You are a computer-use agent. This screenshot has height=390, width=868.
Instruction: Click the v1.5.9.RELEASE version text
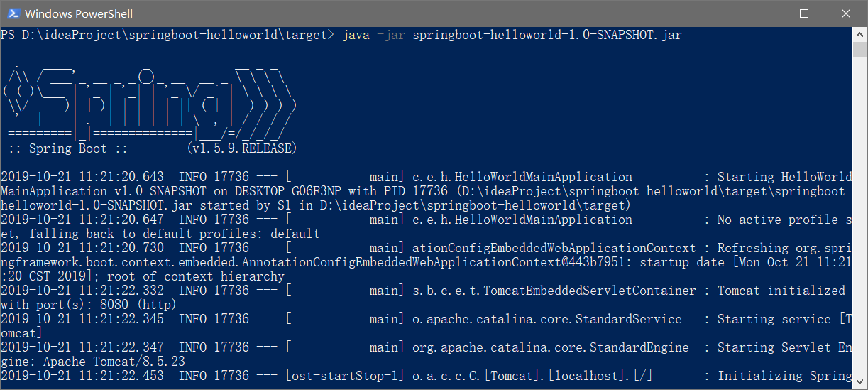coord(241,148)
